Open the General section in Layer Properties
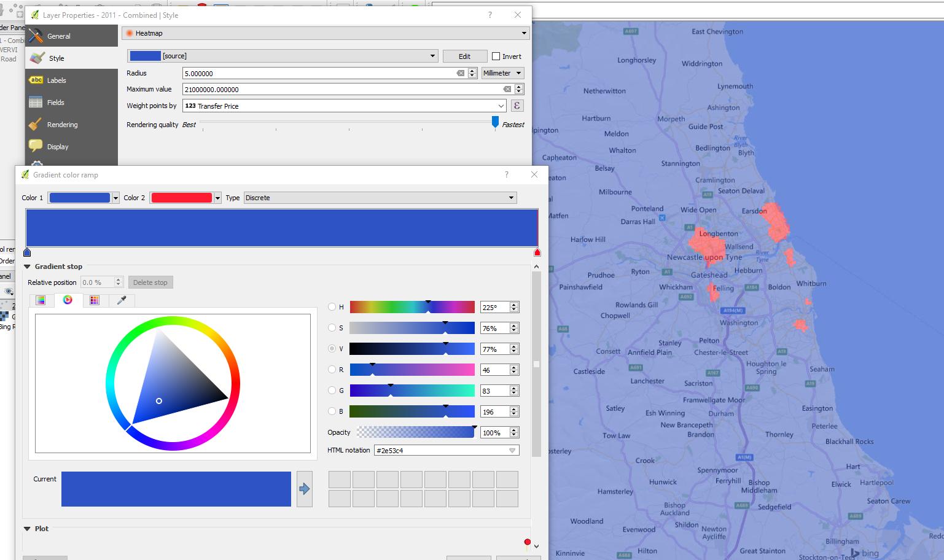This screenshot has width=944, height=560. click(71, 36)
